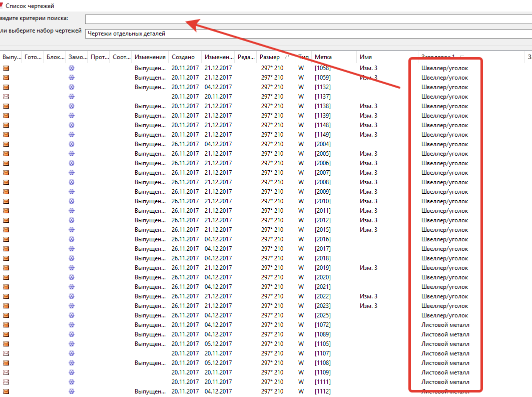Sort by the 'Создано' column header
Viewport: 532px width, 397px height.
coord(182,57)
